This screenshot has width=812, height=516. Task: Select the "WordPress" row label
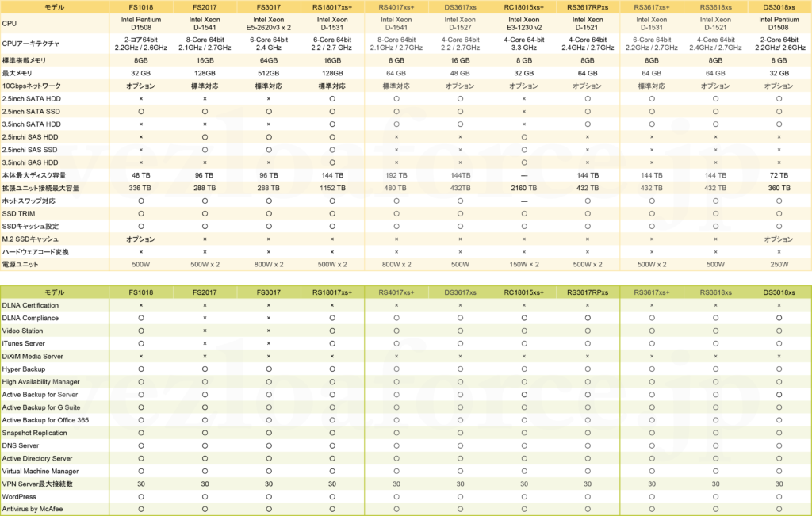[19, 497]
